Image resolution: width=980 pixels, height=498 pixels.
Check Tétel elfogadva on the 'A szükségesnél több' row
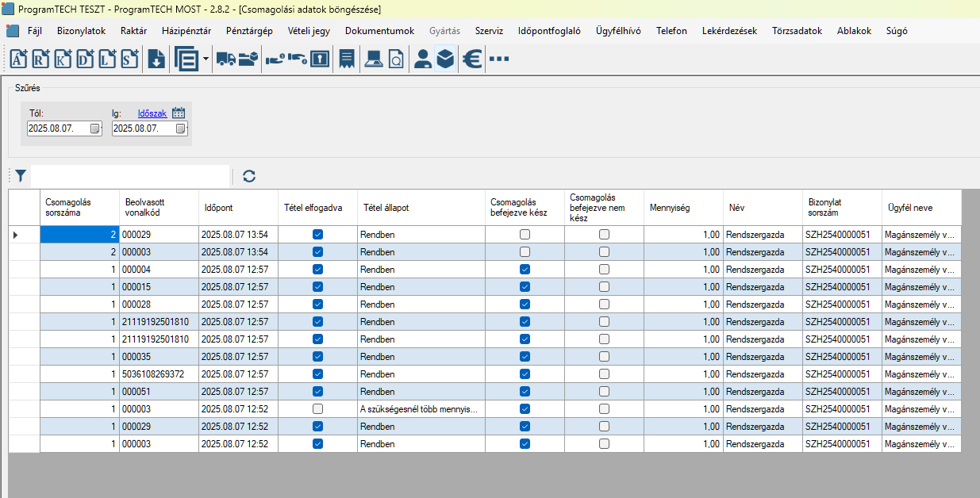(317, 409)
